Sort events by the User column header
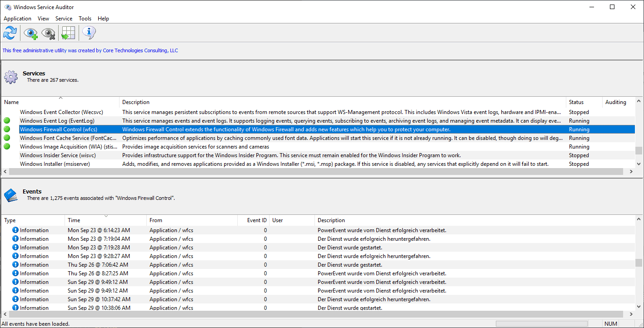644x328 pixels. point(292,220)
